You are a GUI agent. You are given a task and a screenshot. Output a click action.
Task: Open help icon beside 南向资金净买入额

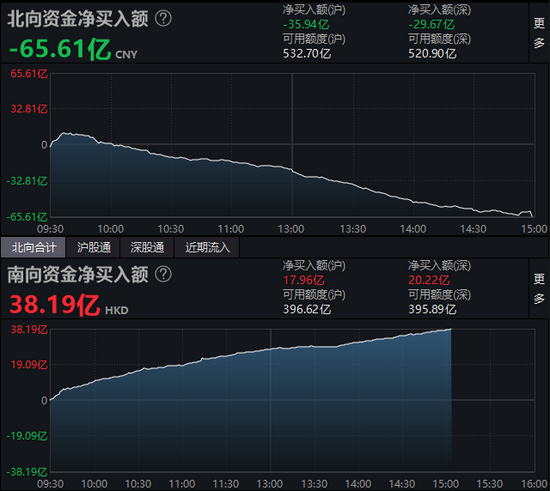[163, 274]
